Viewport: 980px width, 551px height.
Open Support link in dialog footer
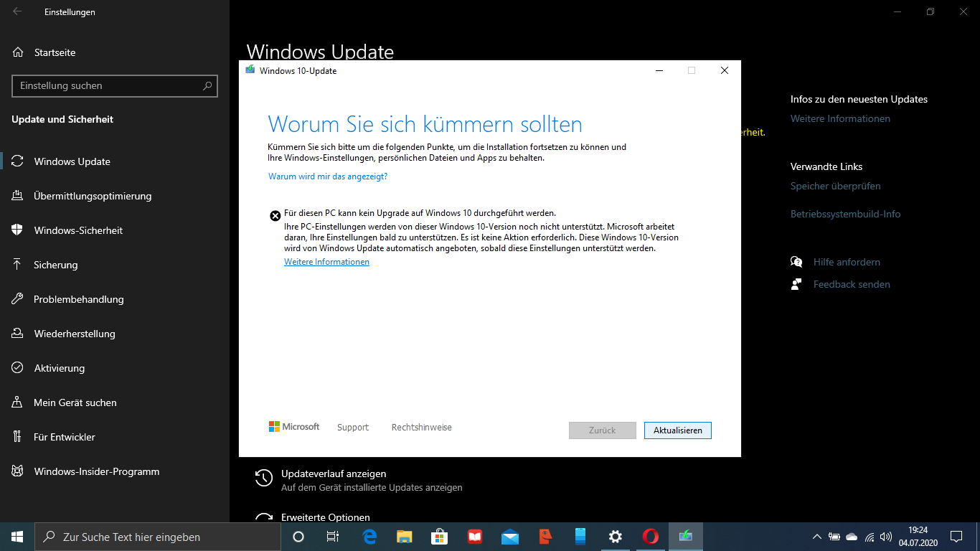point(353,427)
